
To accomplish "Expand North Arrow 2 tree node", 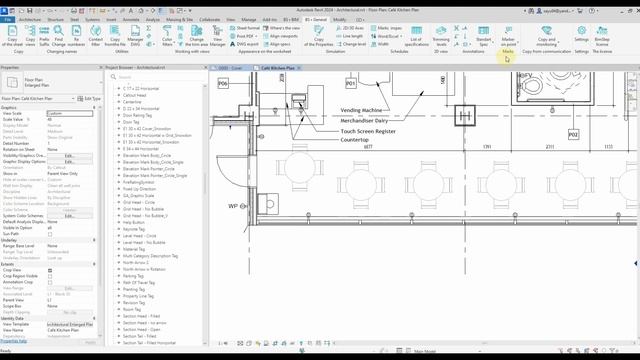I will [x=119, y=262].
